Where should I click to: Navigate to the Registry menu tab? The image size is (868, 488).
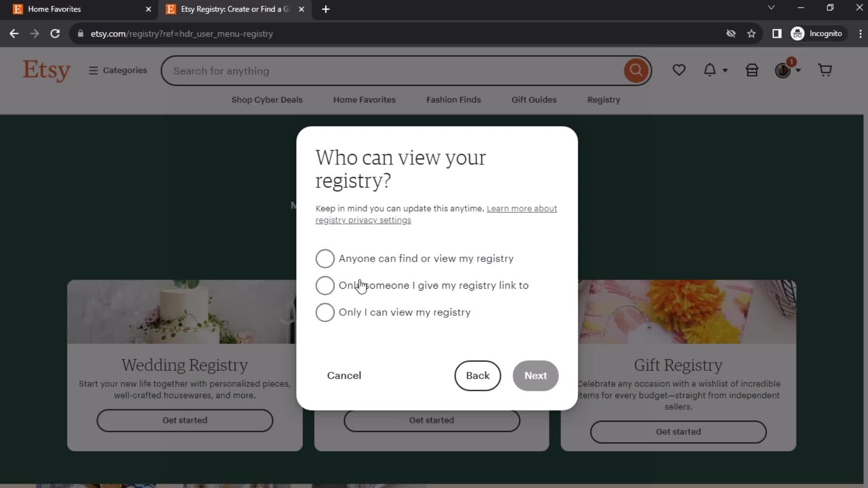coord(604,99)
